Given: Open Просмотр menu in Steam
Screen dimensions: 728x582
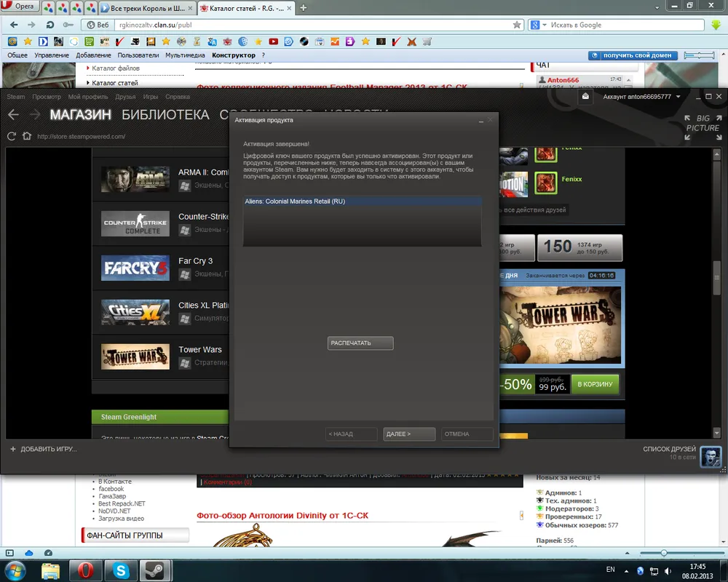Looking at the screenshot, I should click(47, 97).
